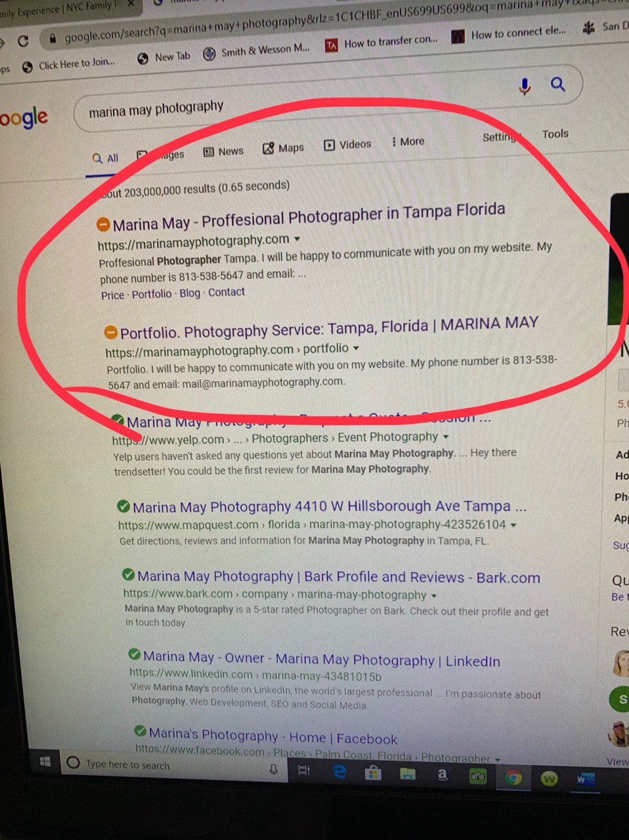This screenshot has width=629, height=840.
Task: Click the Windows Start button
Action: (45, 761)
